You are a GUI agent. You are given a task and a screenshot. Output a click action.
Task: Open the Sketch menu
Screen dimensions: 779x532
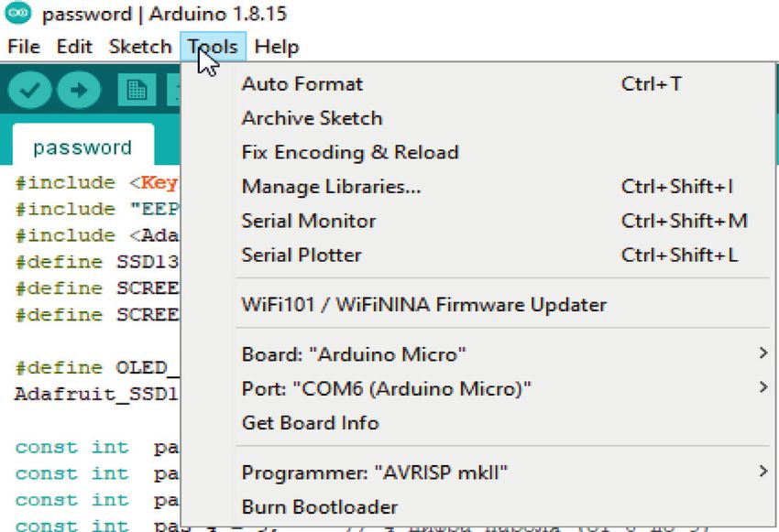pyautogui.click(x=140, y=47)
